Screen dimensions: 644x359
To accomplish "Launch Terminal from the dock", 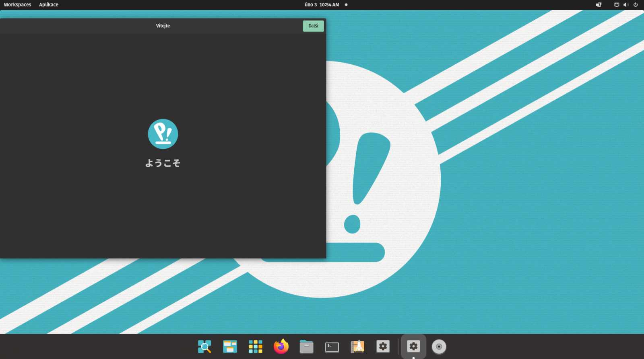I will coord(332,347).
